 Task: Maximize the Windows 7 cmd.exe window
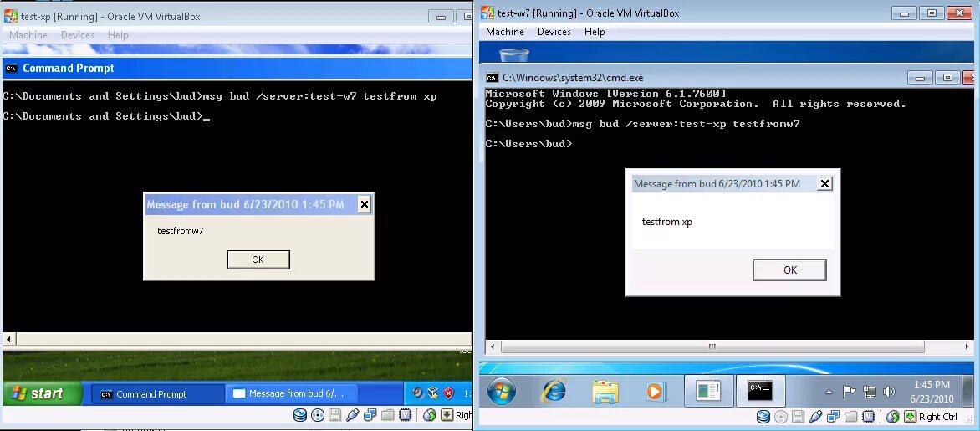coord(947,78)
